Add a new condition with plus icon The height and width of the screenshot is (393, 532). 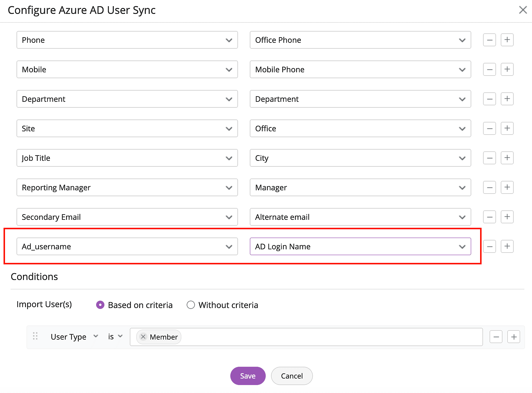pos(513,337)
